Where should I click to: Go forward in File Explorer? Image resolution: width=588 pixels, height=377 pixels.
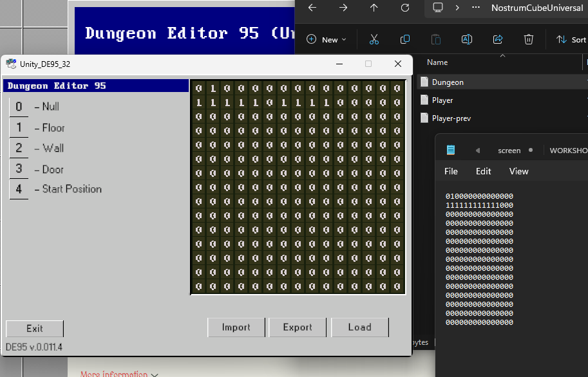[343, 8]
